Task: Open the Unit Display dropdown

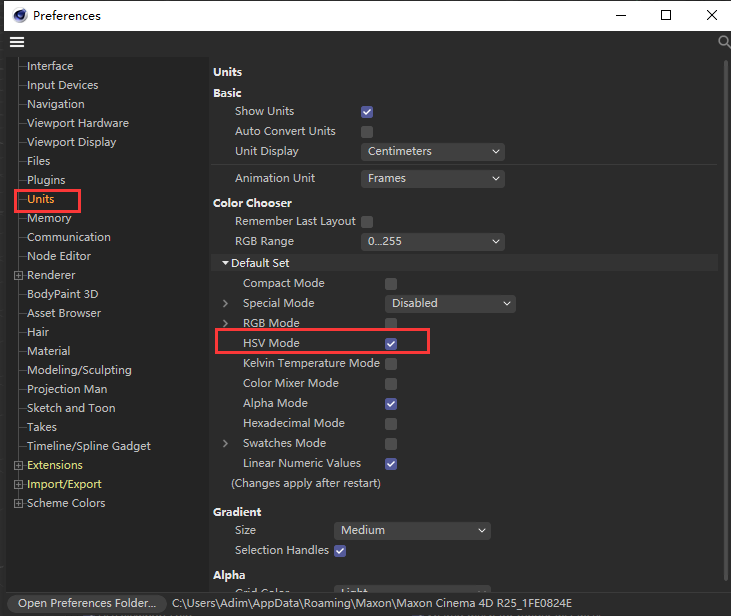Action: pyautogui.click(x=432, y=152)
